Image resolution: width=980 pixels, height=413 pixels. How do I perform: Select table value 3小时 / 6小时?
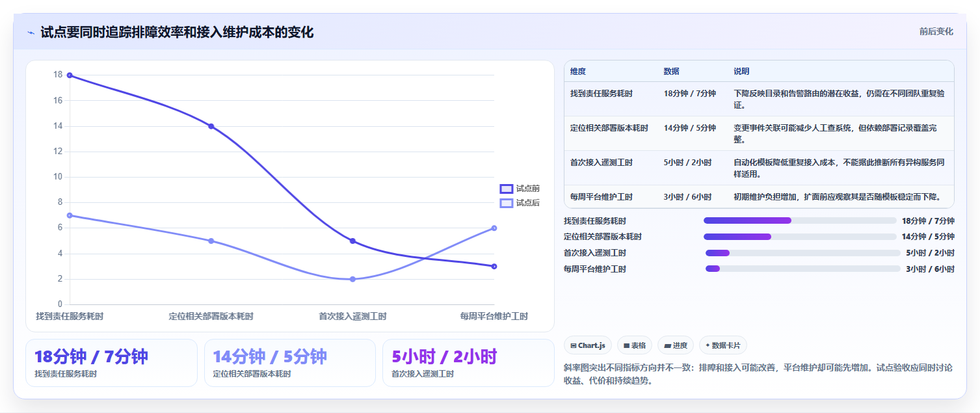click(687, 197)
